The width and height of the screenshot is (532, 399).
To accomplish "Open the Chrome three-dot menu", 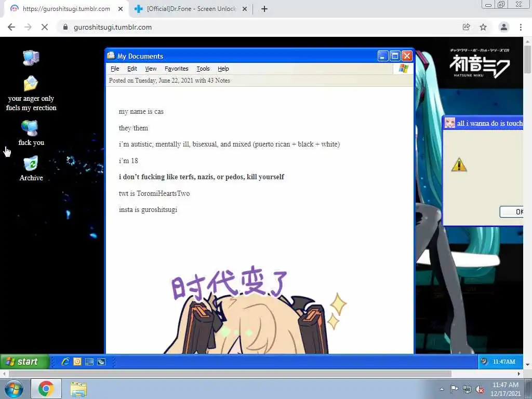I will [521, 27].
